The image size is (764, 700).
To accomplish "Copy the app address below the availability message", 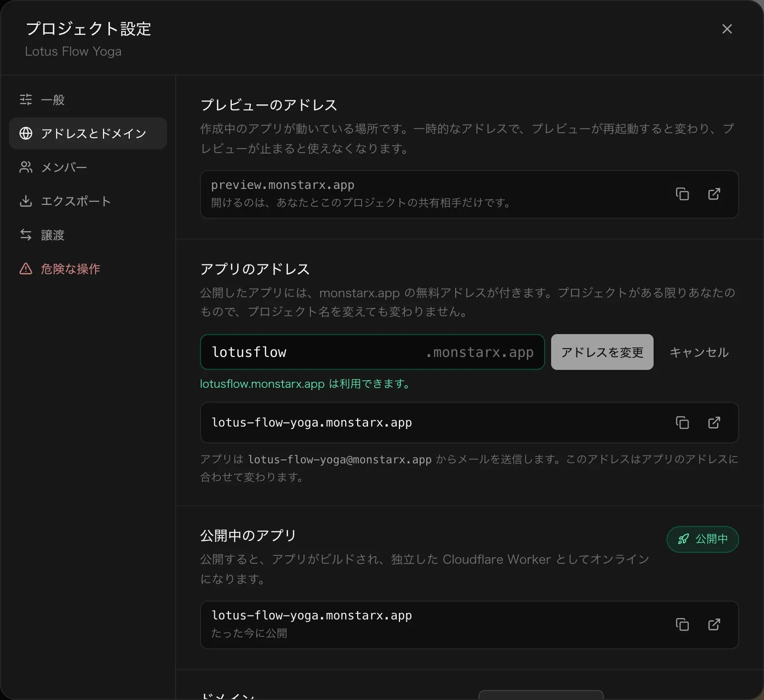I will (682, 423).
